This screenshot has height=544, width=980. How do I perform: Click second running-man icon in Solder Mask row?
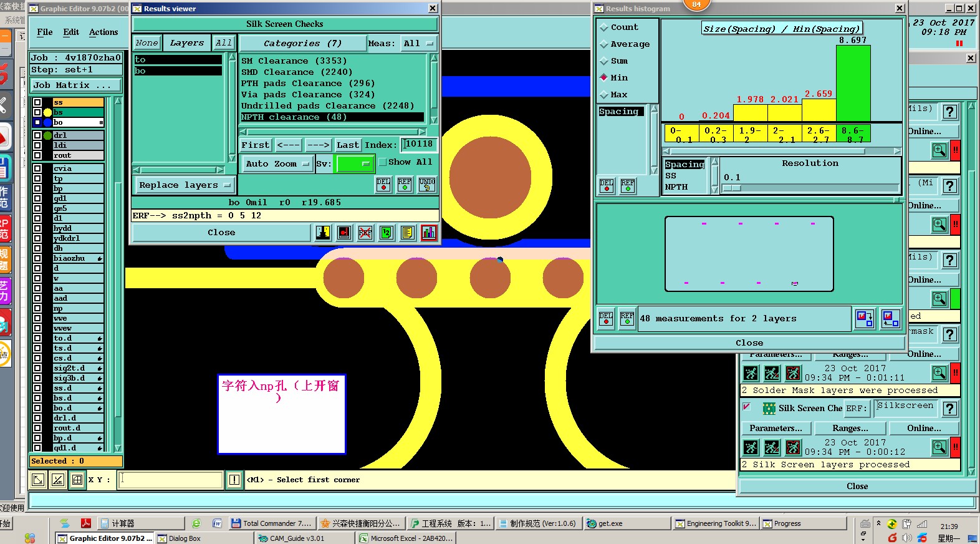point(772,373)
